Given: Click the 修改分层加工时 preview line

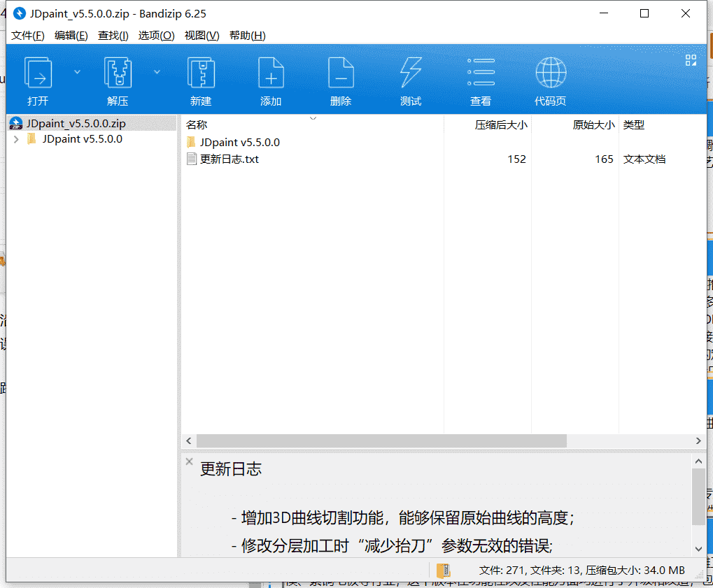Looking at the screenshot, I should click(392, 545).
